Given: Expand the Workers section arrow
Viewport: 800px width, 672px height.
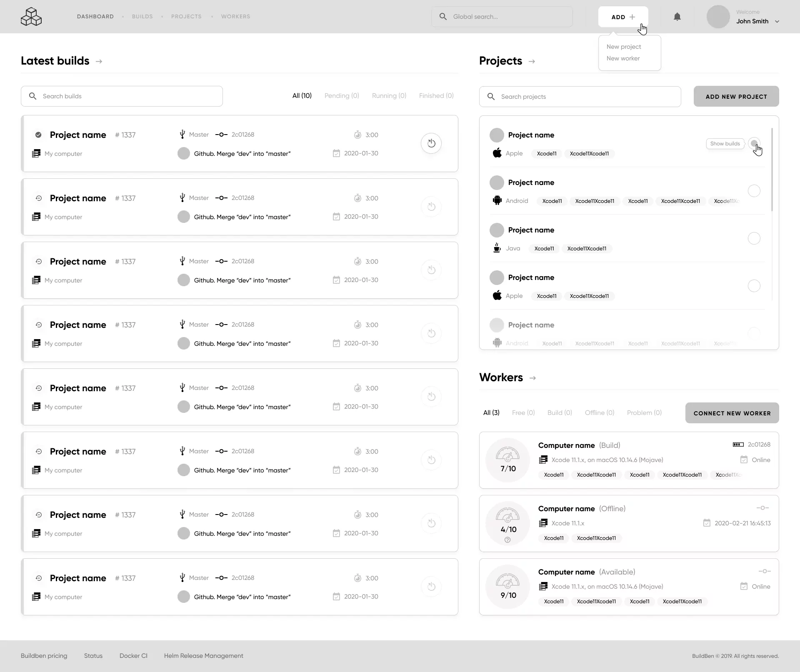Looking at the screenshot, I should 533,378.
